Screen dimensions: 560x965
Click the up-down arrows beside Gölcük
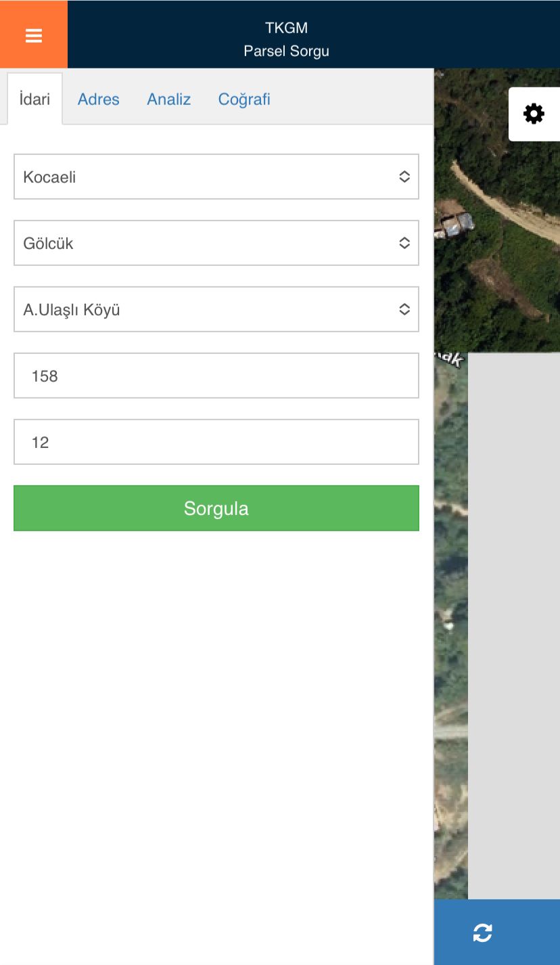[x=404, y=243]
